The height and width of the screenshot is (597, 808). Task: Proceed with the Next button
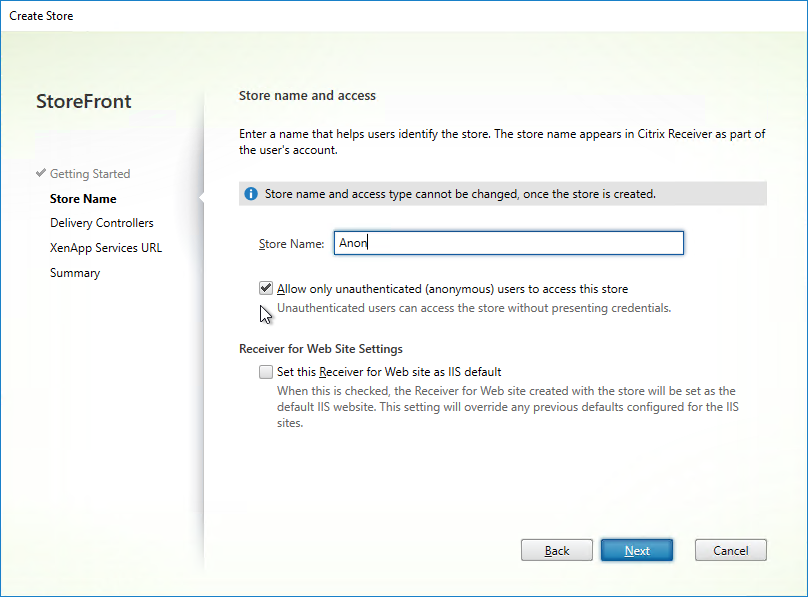click(x=637, y=550)
